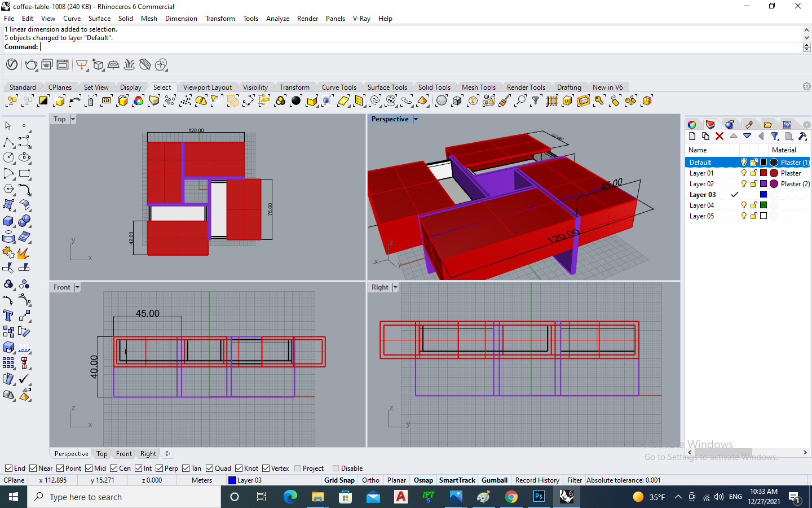Switch to the Curve Tools toolbar tab
Image resolution: width=812 pixels, height=508 pixels.
coord(338,87)
